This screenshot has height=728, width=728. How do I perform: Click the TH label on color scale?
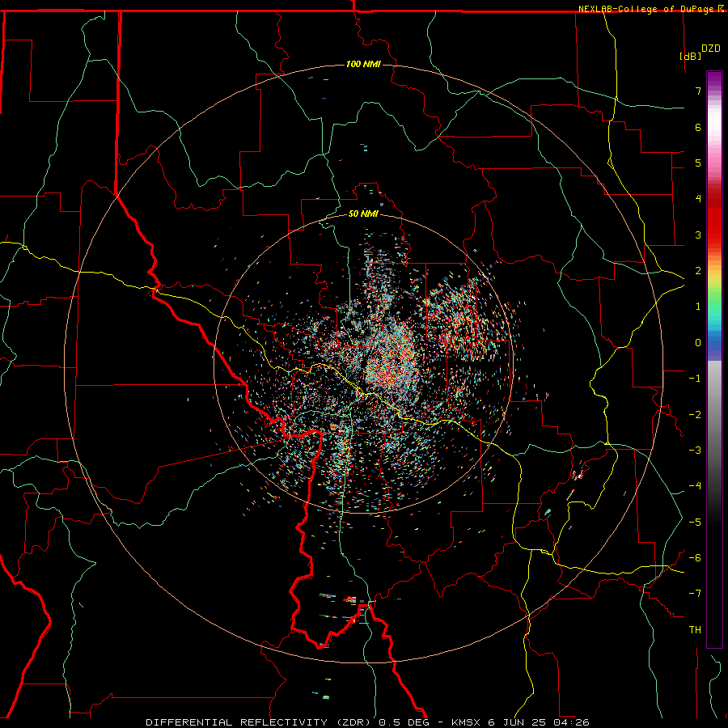(x=695, y=629)
